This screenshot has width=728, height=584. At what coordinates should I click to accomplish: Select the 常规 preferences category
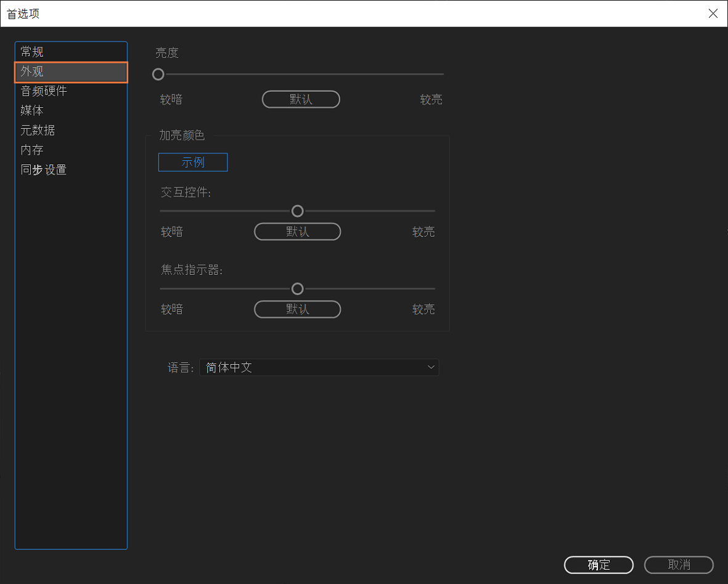[x=32, y=52]
